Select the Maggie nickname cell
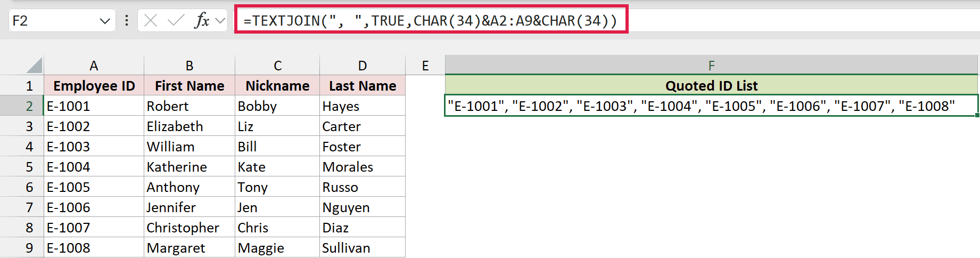Screen dimensions: 980x258 (277, 248)
